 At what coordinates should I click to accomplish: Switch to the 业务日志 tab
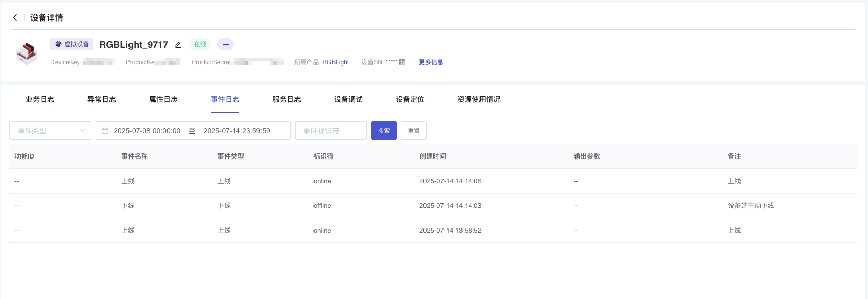(x=40, y=99)
